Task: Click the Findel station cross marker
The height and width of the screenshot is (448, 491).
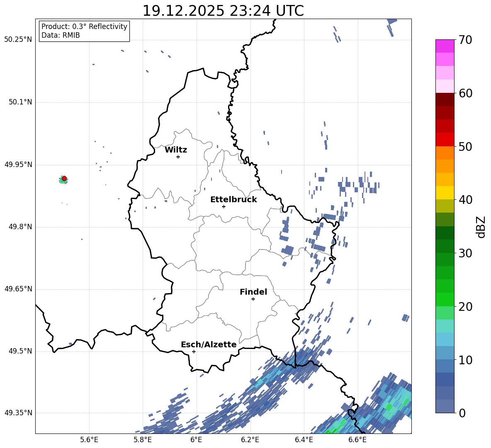Action: pyautogui.click(x=253, y=299)
